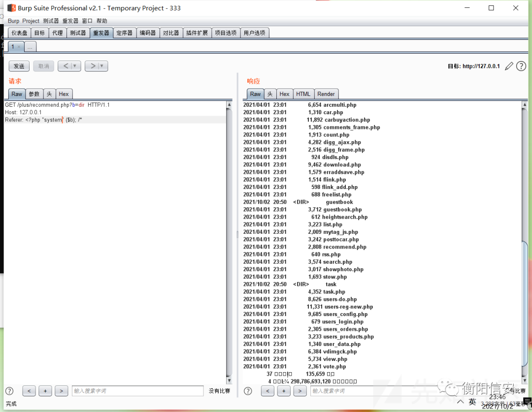Open response search help question icon

click(x=248, y=391)
